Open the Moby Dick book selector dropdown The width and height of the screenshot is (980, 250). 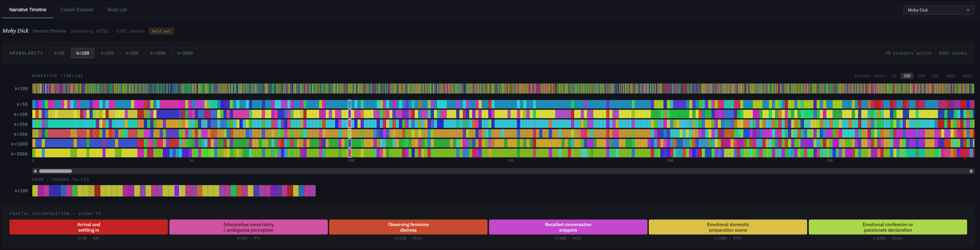point(938,10)
